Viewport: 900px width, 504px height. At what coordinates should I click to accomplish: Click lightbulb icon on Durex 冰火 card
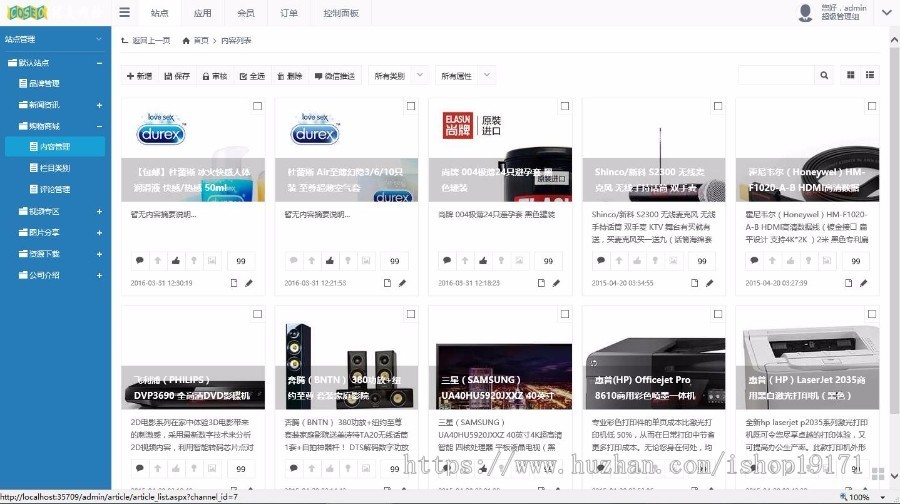(x=194, y=261)
